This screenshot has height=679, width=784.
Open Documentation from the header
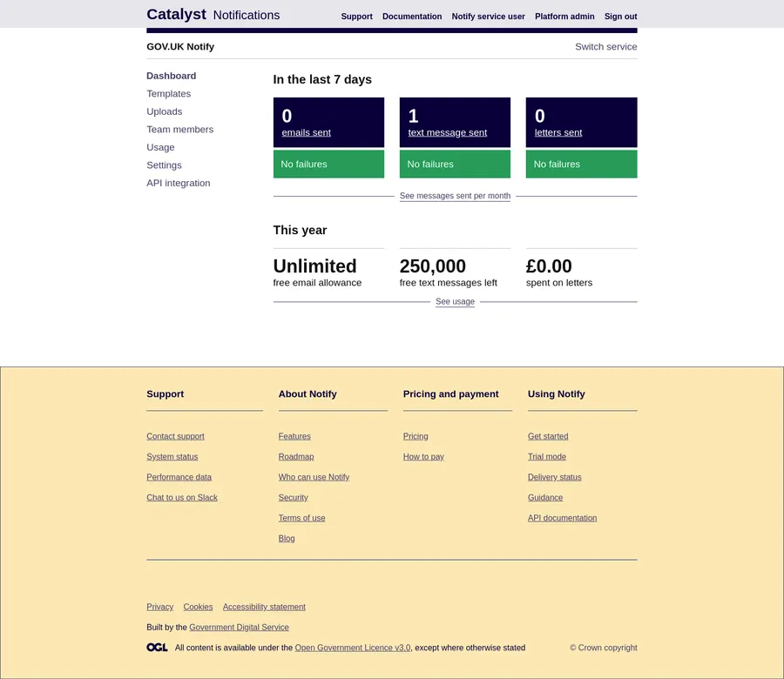coord(412,17)
